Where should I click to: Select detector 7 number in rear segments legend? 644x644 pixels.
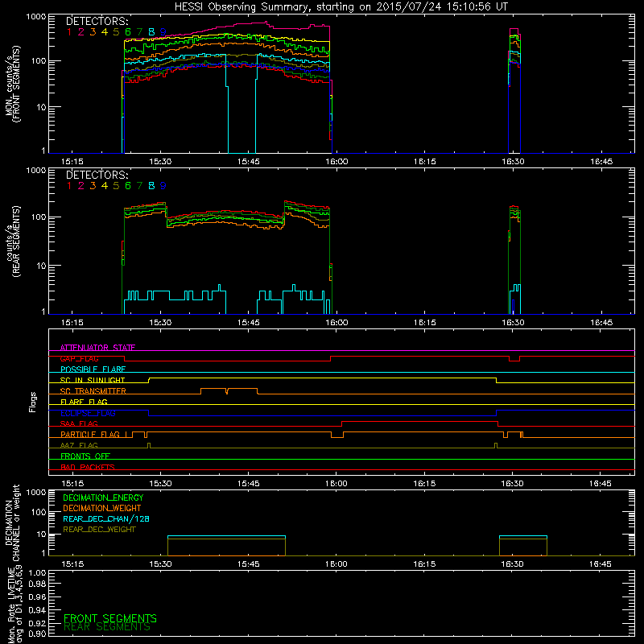(x=139, y=186)
